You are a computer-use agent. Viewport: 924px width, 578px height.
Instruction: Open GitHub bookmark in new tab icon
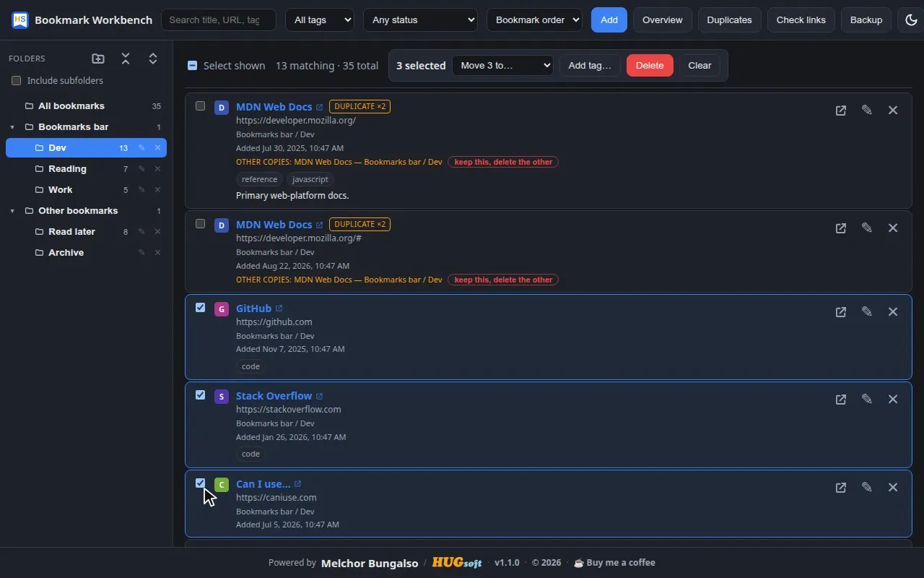click(841, 312)
